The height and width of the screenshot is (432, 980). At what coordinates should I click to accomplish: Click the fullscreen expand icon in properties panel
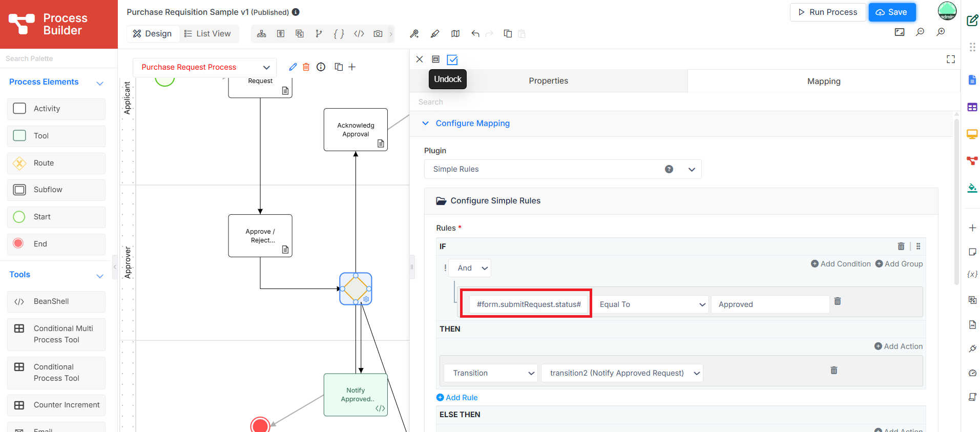click(x=951, y=59)
